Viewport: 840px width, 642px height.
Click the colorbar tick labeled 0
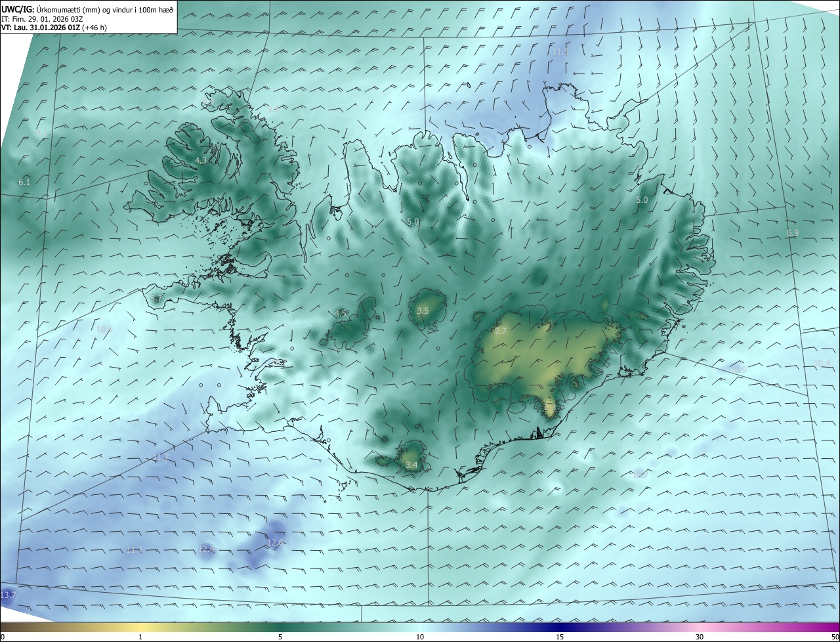point(3,637)
